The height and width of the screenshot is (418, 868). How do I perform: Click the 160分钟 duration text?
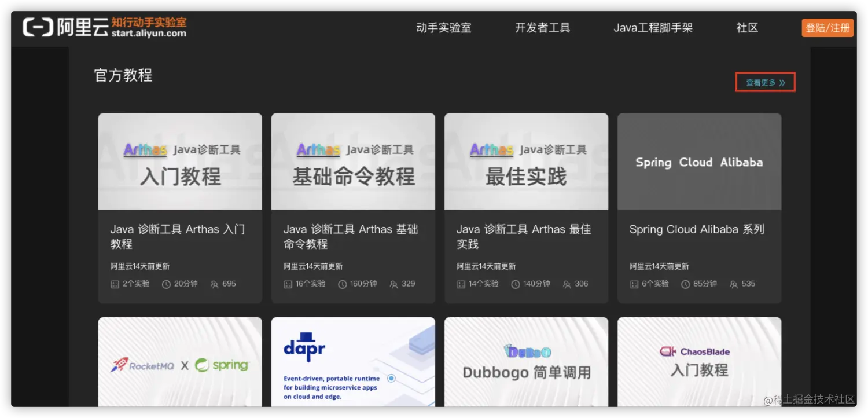(x=363, y=284)
